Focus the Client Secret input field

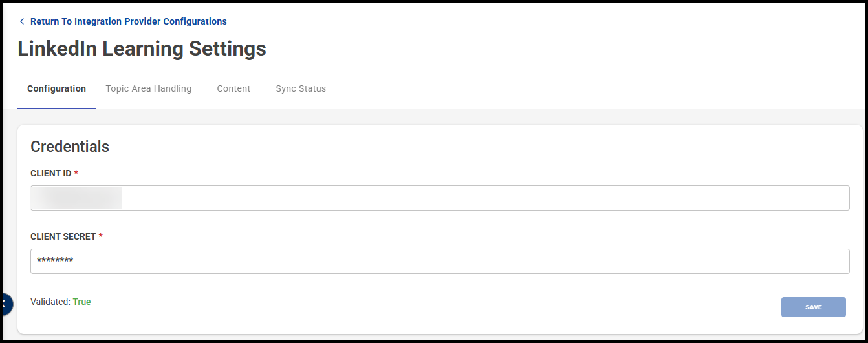tap(440, 261)
